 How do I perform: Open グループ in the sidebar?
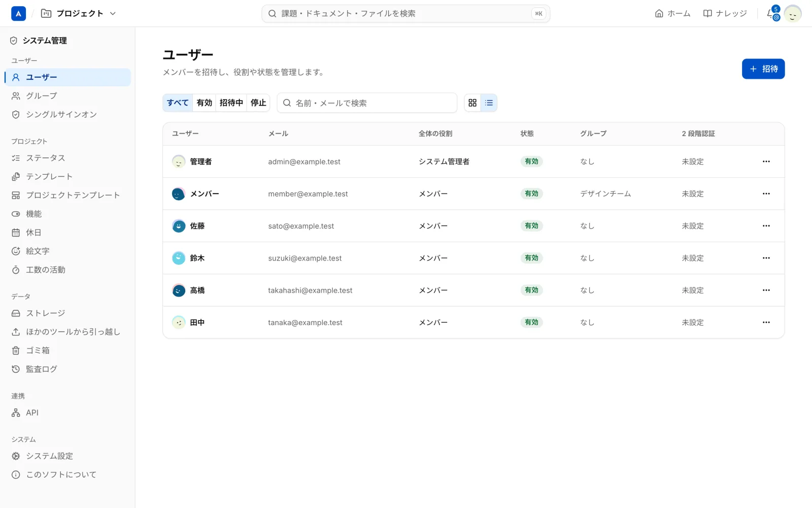[67, 96]
